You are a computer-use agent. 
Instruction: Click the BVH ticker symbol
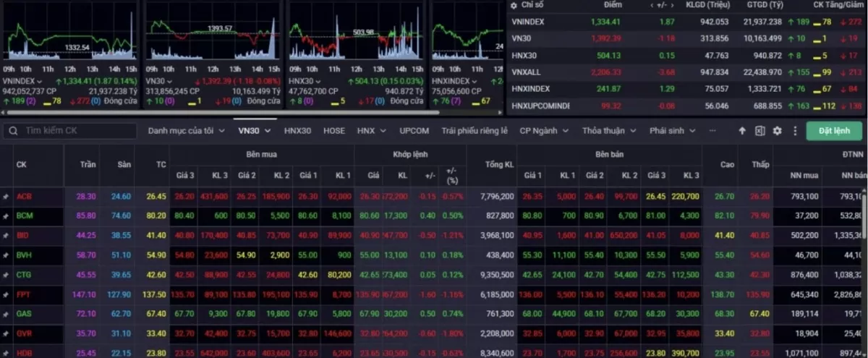(24, 255)
